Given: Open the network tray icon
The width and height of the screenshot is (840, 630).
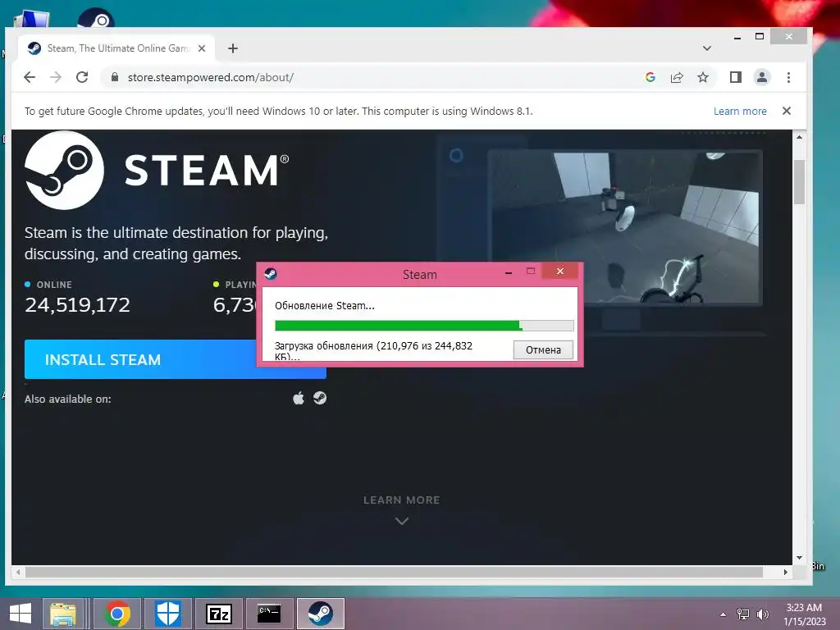Looking at the screenshot, I should pyautogui.click(x=743, y=614).
